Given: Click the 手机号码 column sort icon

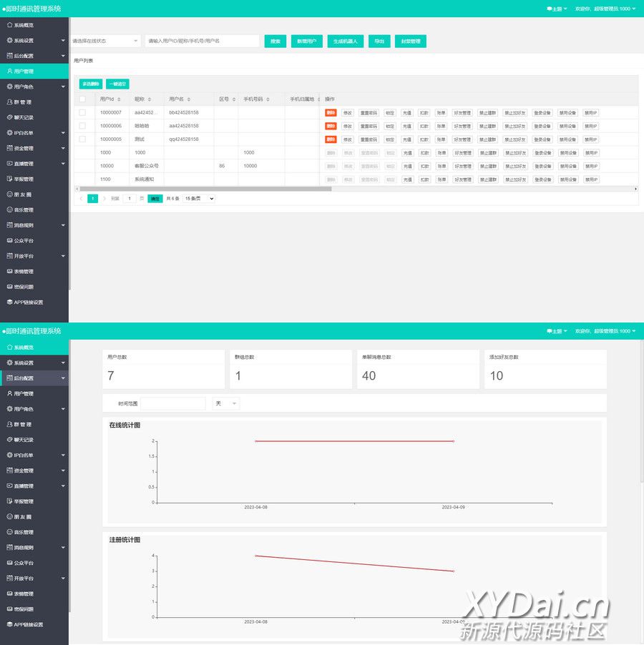Looking at the screenshot, I should (268, 99).
